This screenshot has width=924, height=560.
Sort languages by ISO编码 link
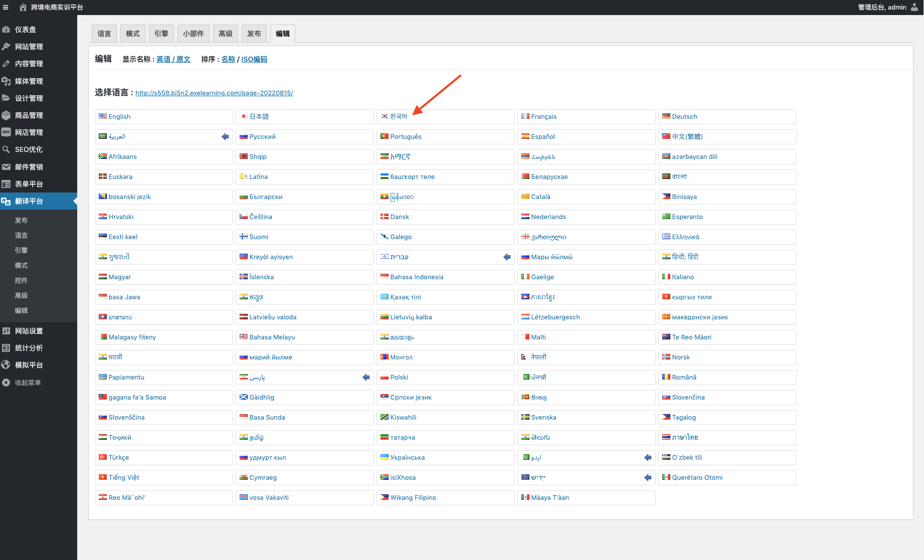(x=254, y=59)
